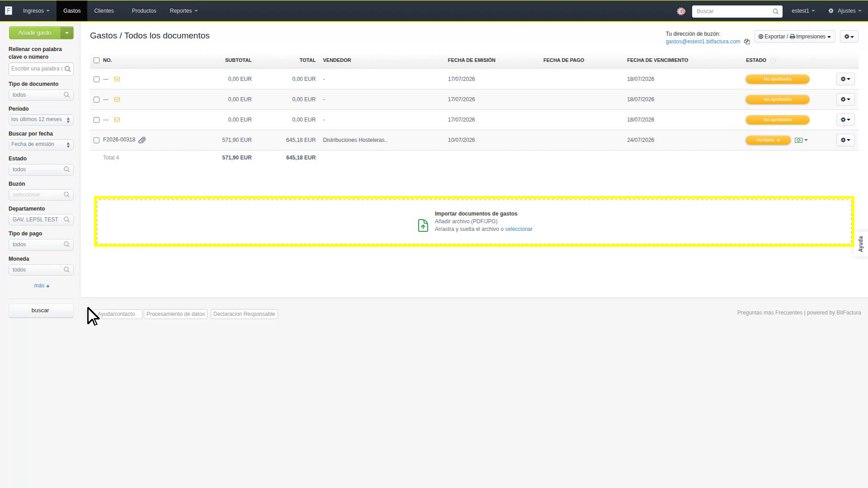
Task: Click the payment banknote icon for F2026-00318
Action: [799, 140]
